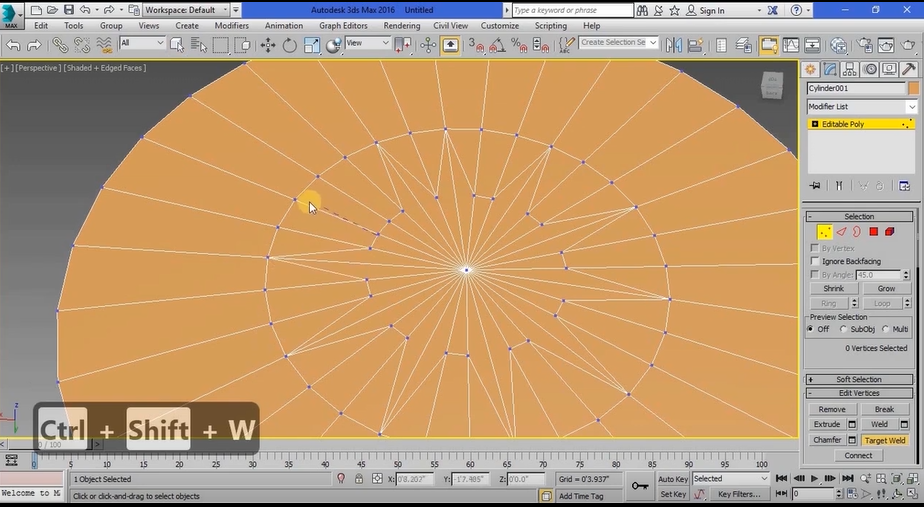Toggle the Angle Snap icon
This screenshot has height=507, width=924.
point(497,45)
